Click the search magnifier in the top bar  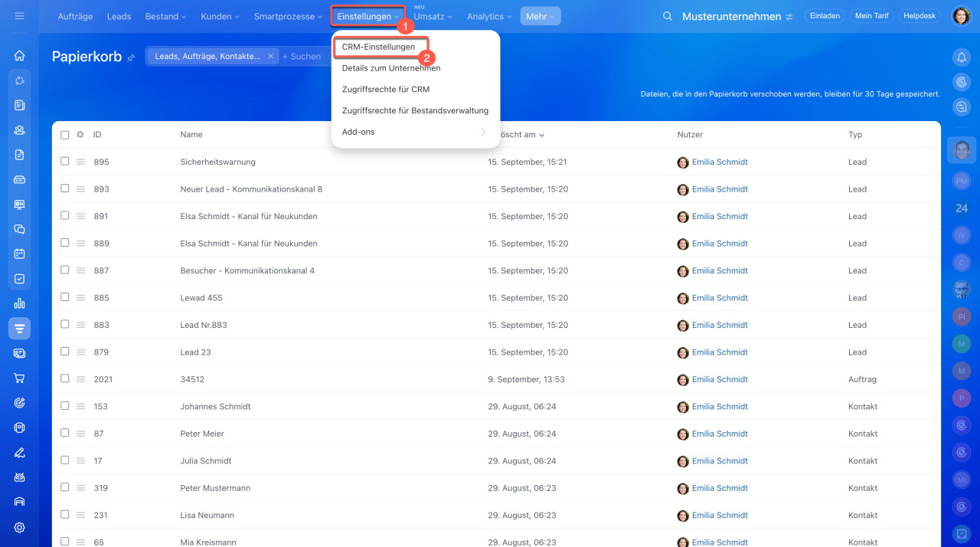[668, 16]
